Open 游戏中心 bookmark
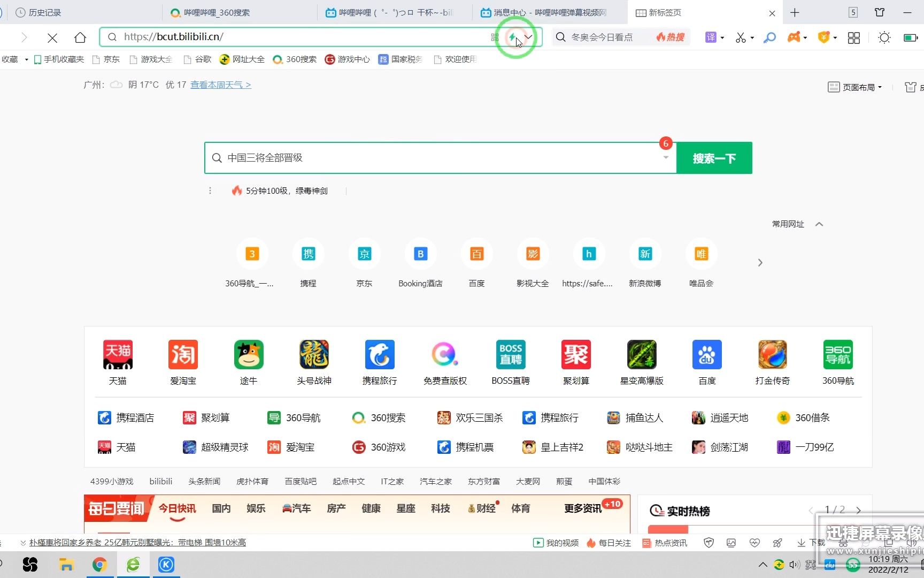The height and width of the screenshot is (578, 924). point(348,59)
